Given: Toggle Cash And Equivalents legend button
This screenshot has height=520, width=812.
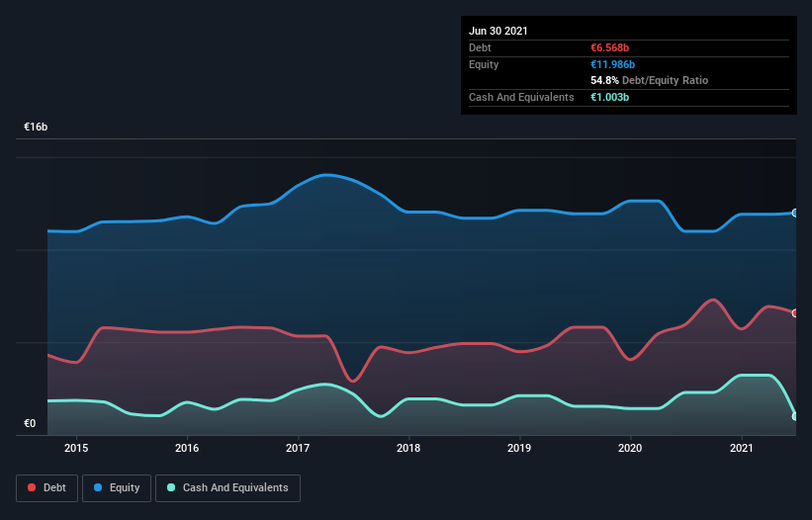Looking at the screenshot, I should (x=227, y=488).
